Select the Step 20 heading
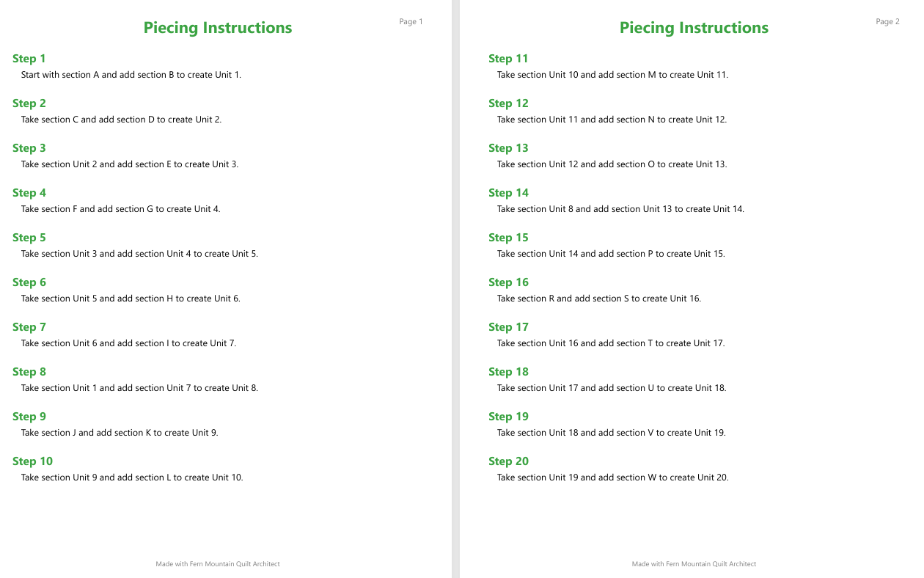Screen dimensions: 924x578 click(x=508, y=461)
